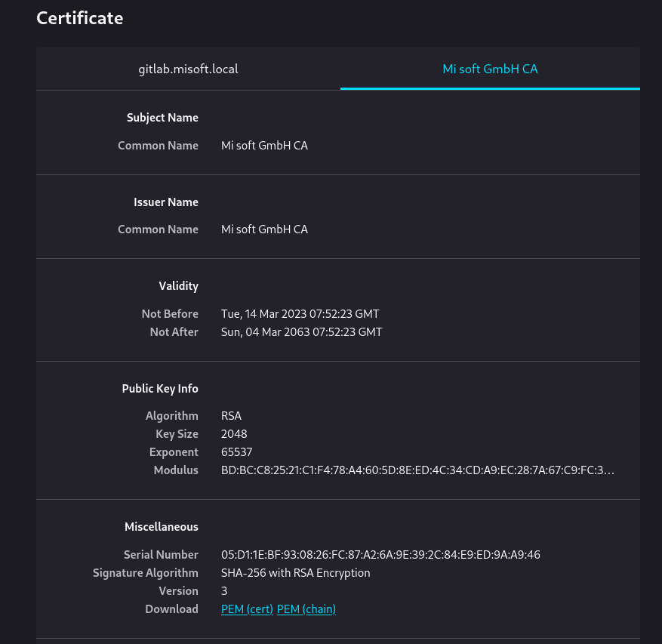Click the Subject Name common name value
Screen dimensions: 662x644
tap(264, 146)
